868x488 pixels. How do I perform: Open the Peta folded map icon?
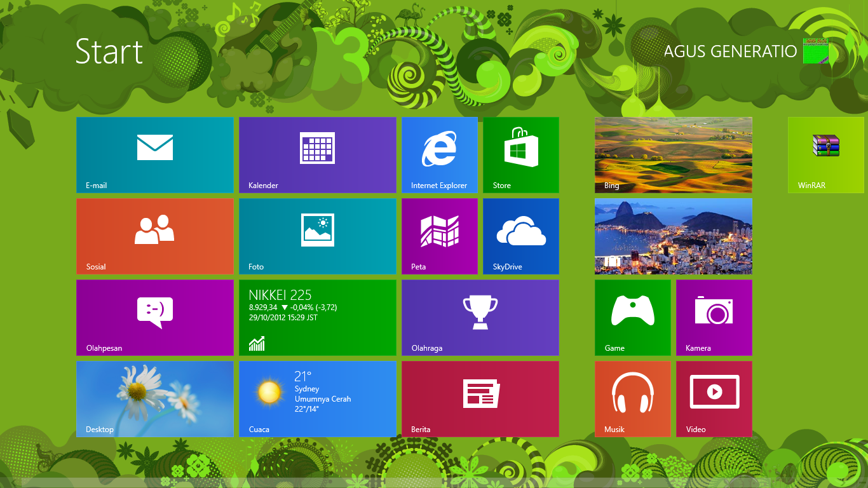(440, 231)
